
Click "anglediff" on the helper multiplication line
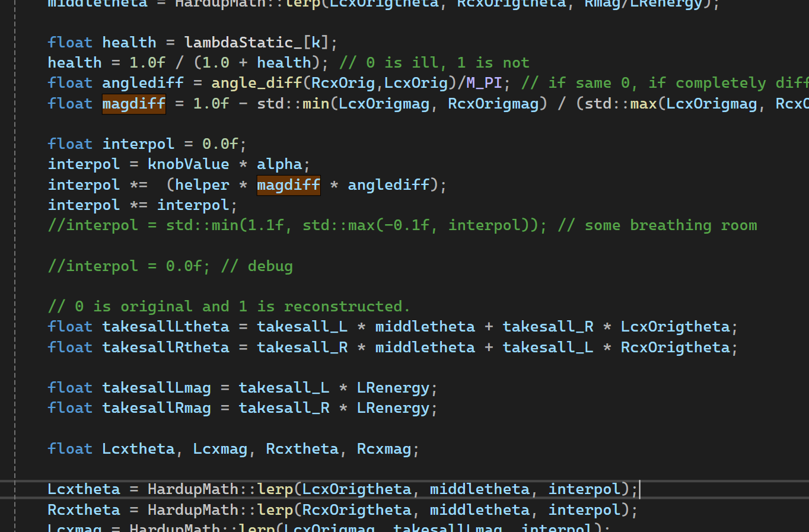(388, 185)
